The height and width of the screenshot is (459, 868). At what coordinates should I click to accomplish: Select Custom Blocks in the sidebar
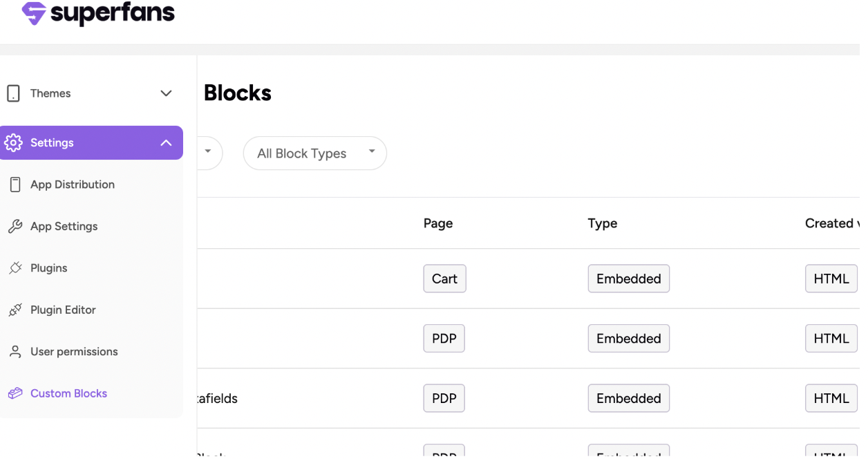pyautogui.click(x=68, y=393)
